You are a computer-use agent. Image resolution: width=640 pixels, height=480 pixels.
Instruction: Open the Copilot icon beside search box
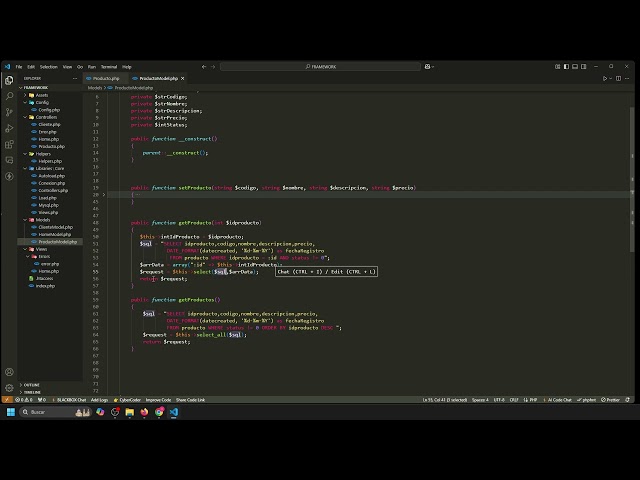[427, 67]
